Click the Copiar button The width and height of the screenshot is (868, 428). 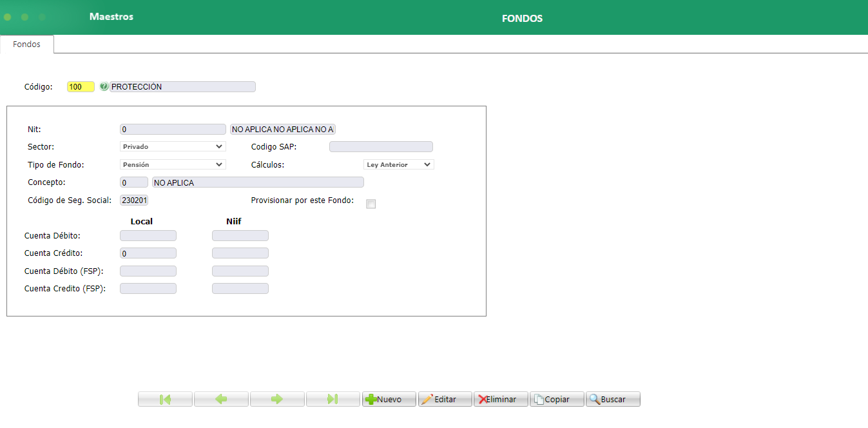pyautogui.click(x=557, y=399)
